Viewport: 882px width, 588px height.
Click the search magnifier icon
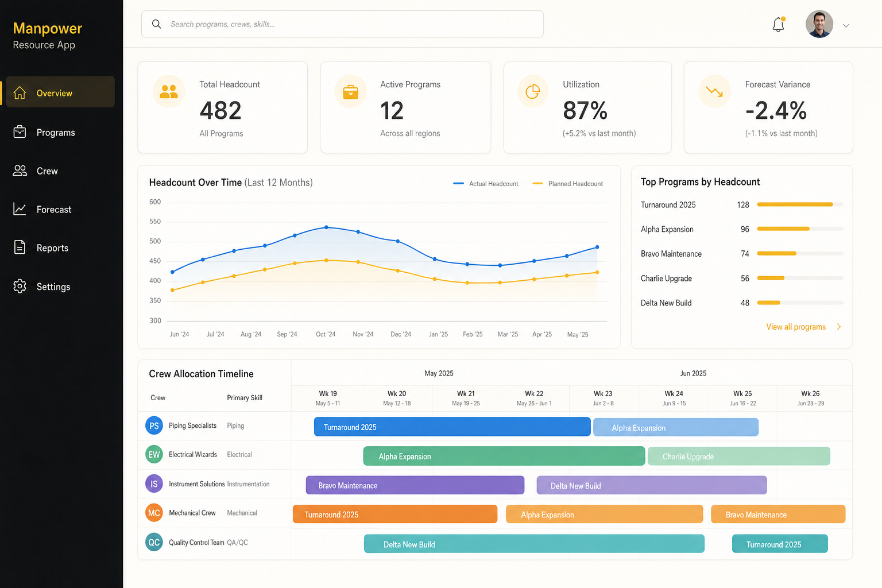(x=156, y=24)
